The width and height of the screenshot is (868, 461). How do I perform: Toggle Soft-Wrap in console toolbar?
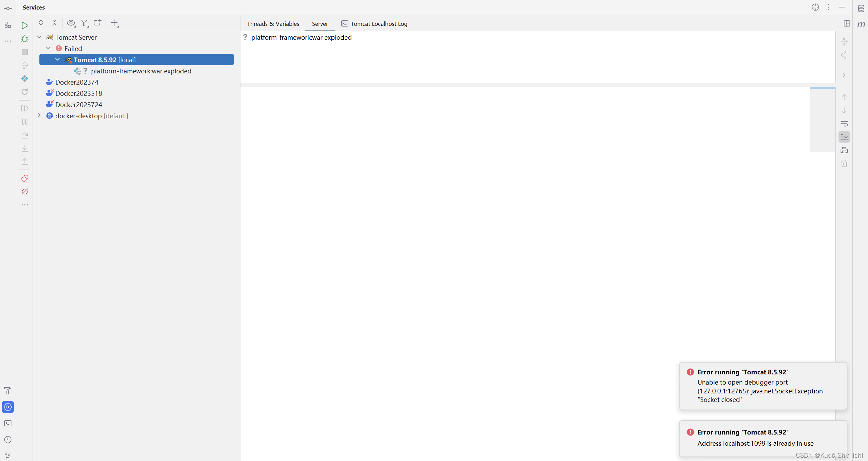click(x=844, y=124)
